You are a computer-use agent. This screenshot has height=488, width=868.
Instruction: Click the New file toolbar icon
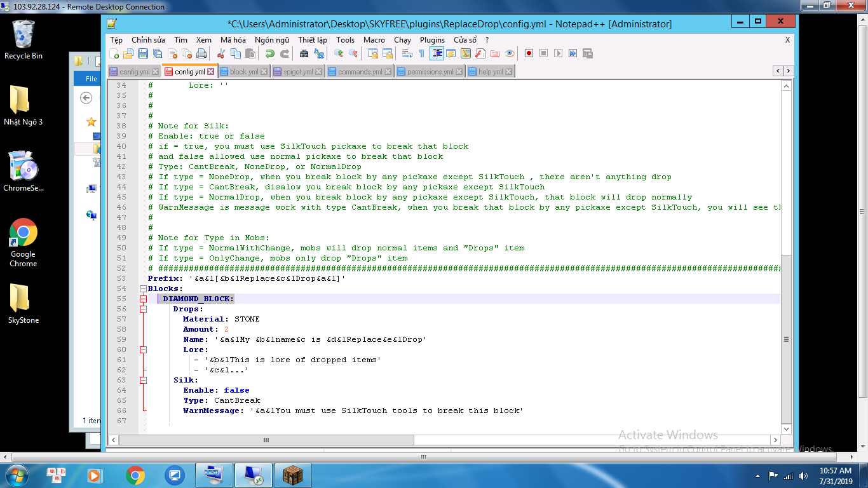[114, 53]
